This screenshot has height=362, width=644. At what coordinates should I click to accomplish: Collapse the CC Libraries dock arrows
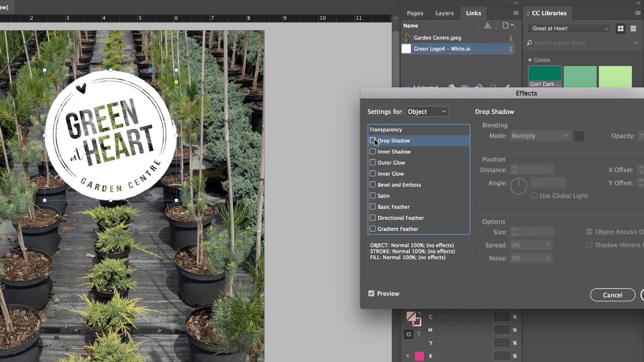(638, 3)
